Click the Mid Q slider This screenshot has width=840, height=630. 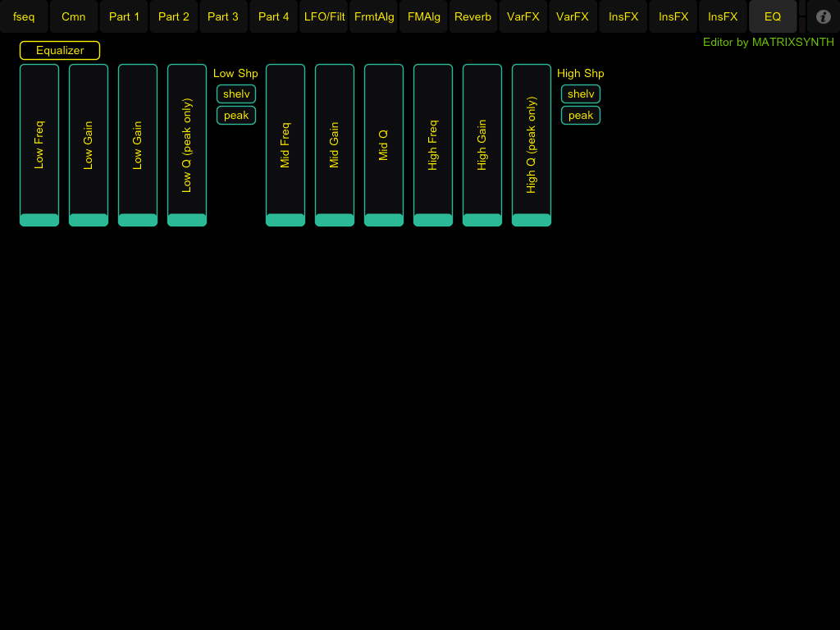point(384,145)
